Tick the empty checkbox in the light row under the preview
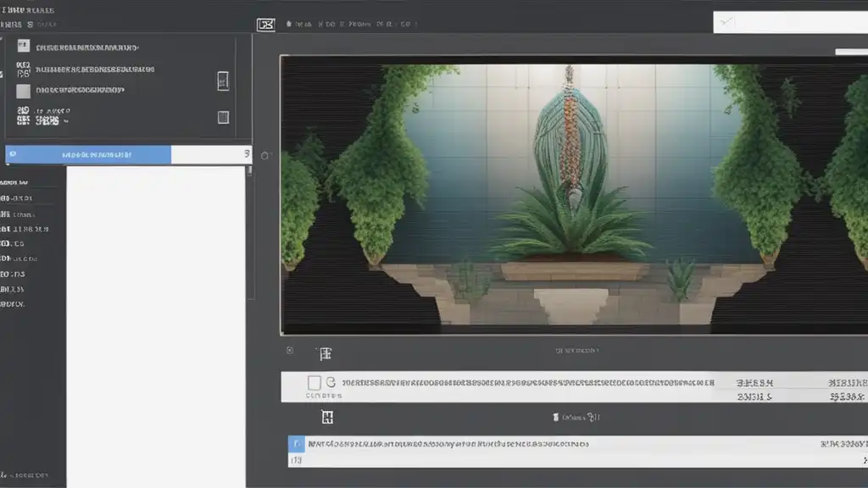 click(314, 382)
